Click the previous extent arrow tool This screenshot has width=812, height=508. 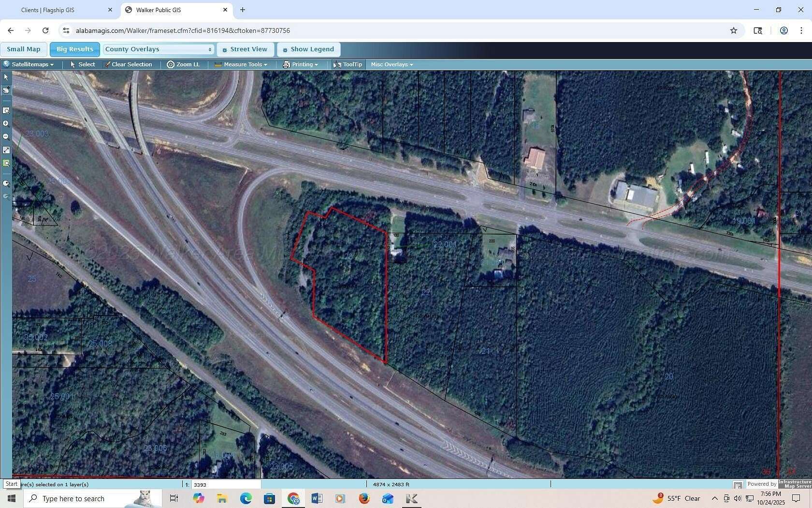[6, 183]
